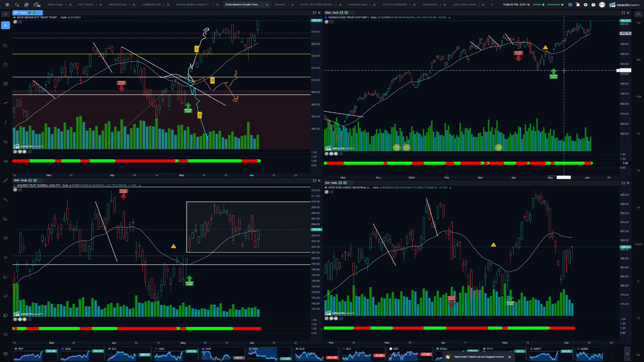Open the notifications bell

tap(578, 5)
